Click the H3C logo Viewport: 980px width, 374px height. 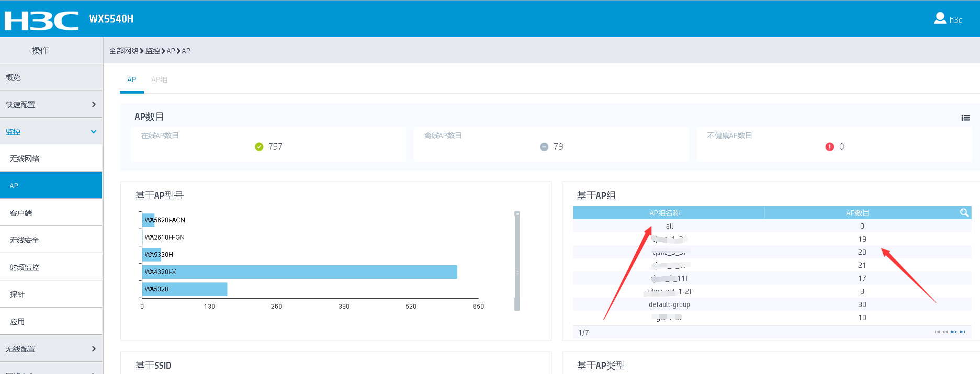click(41, 20)
